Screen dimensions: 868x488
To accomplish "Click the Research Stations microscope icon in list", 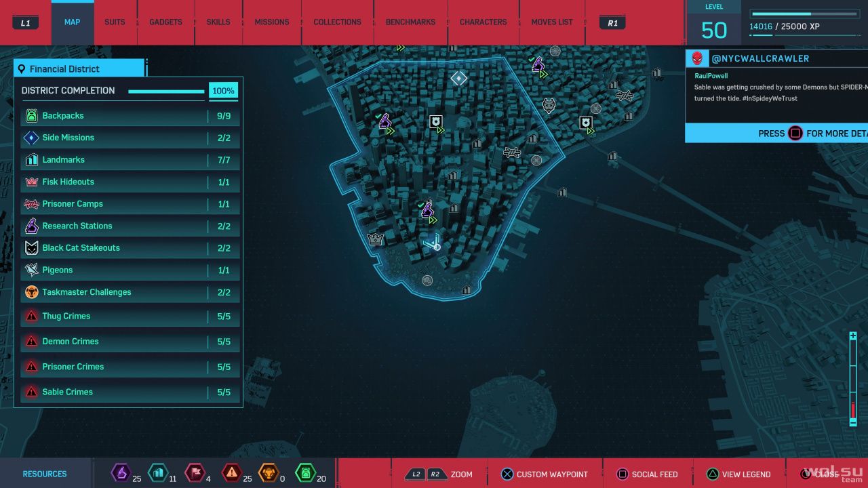I will click(31, 226).
